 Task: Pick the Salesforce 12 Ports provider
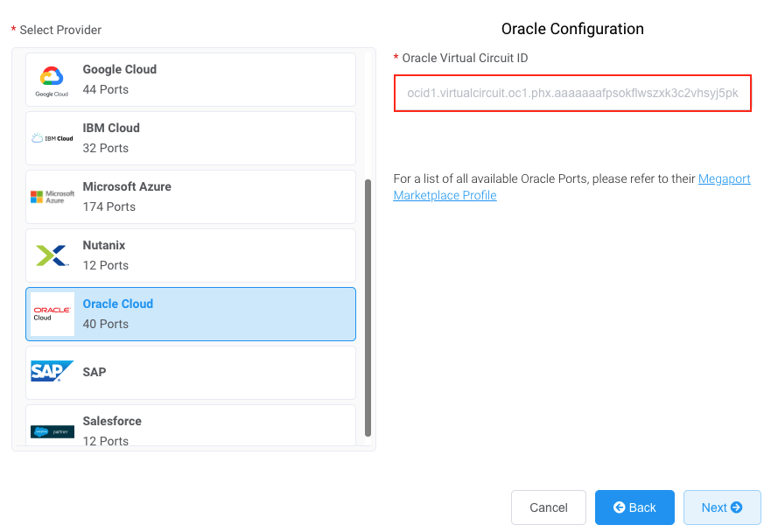click(191, 425)
